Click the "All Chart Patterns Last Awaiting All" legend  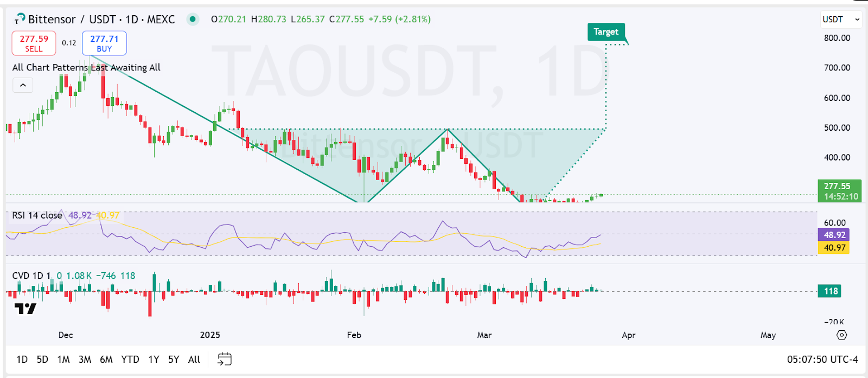coord(86,68)
